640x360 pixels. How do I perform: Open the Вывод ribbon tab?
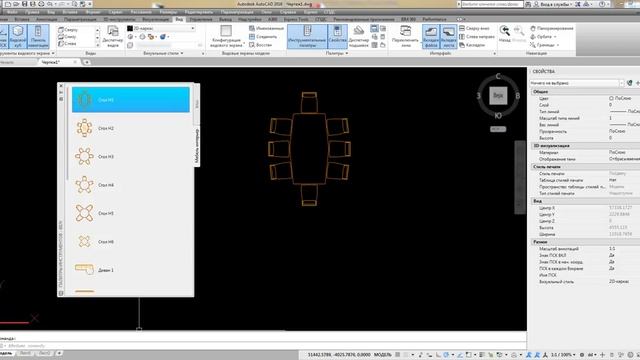225,19
